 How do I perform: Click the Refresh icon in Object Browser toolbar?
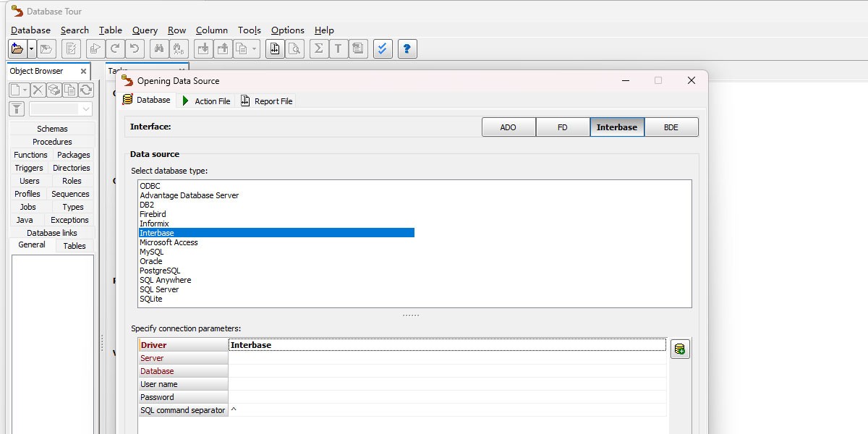coord(85,90)
